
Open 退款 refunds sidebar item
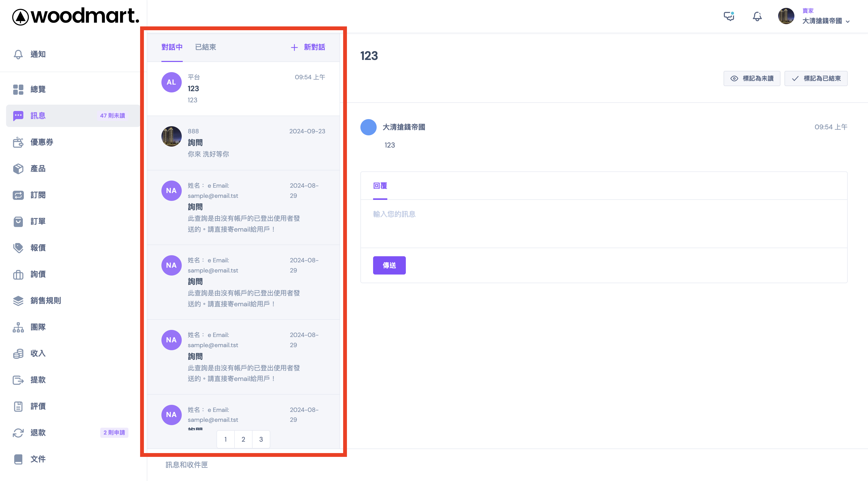point(38,432)
